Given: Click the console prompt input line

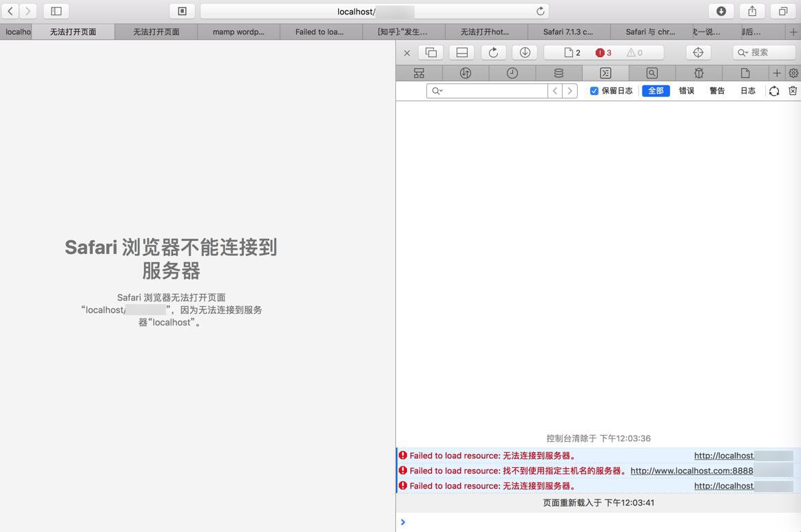Looking at the screenshot, I should click(599, 522).
